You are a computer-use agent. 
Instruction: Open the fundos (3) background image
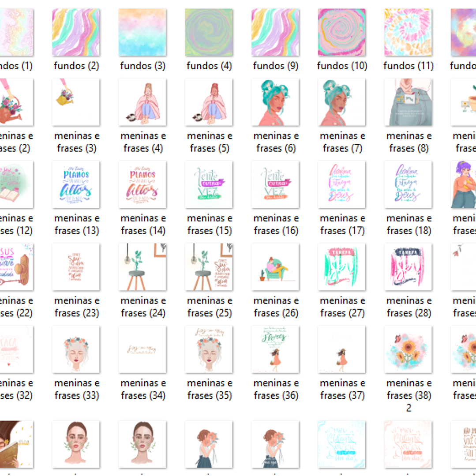tap(142, 32)
